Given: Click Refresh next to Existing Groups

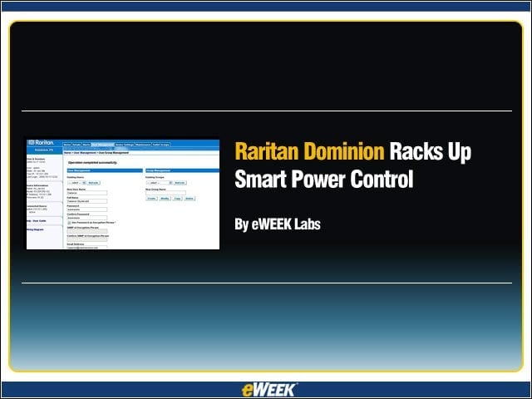Looking at the screenshot, I should coord(180,183).
